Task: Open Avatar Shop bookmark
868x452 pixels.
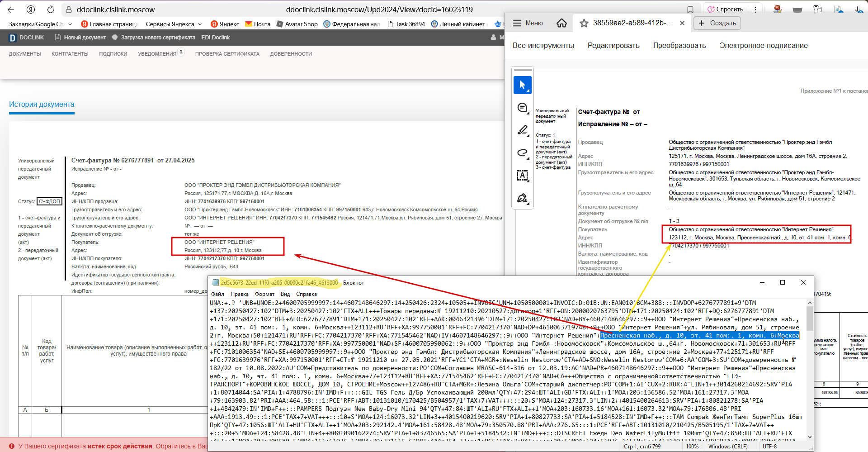Action: (297, 24)
